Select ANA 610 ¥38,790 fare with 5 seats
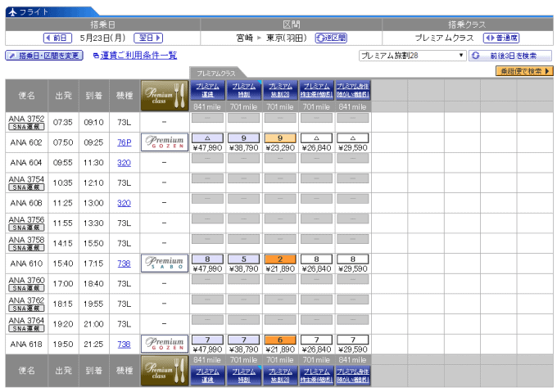This screenshot has width=557, height=392. click(244, 259)
